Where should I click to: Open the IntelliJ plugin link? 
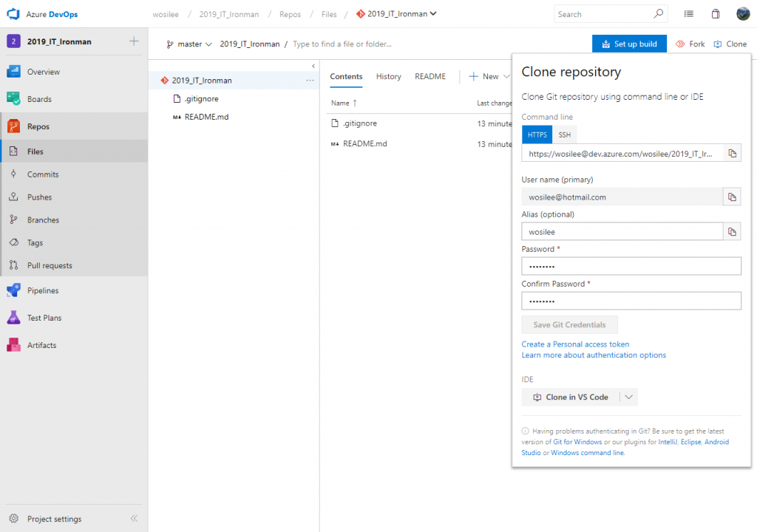pyautogui.click(x=668, y=442)
